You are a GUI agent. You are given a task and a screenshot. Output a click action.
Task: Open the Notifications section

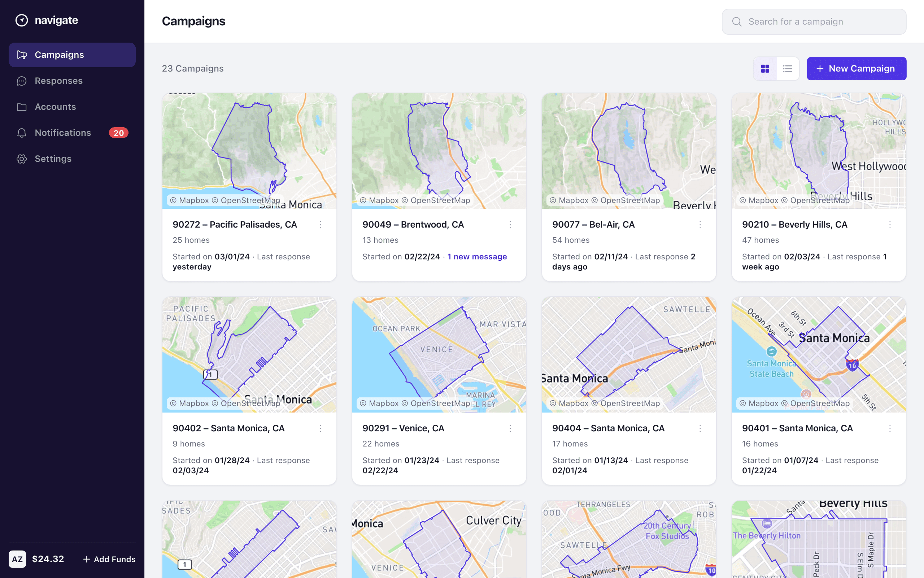click(72, 133)
